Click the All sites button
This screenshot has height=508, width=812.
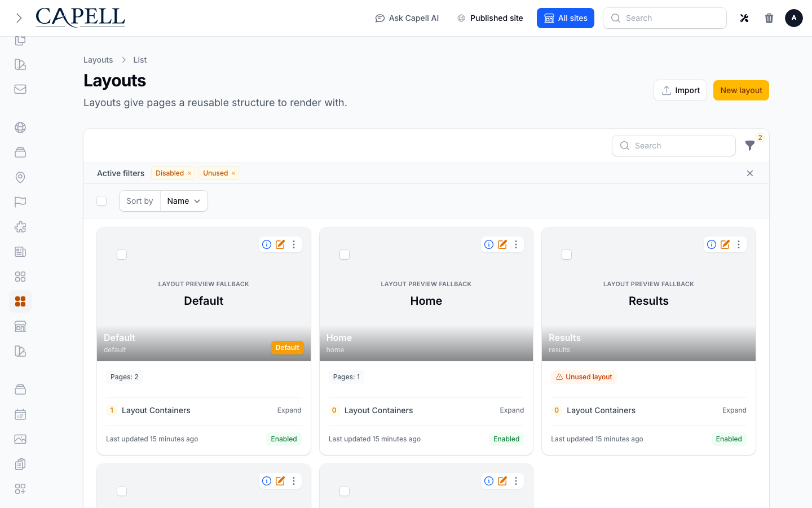(x=566, y=18)
